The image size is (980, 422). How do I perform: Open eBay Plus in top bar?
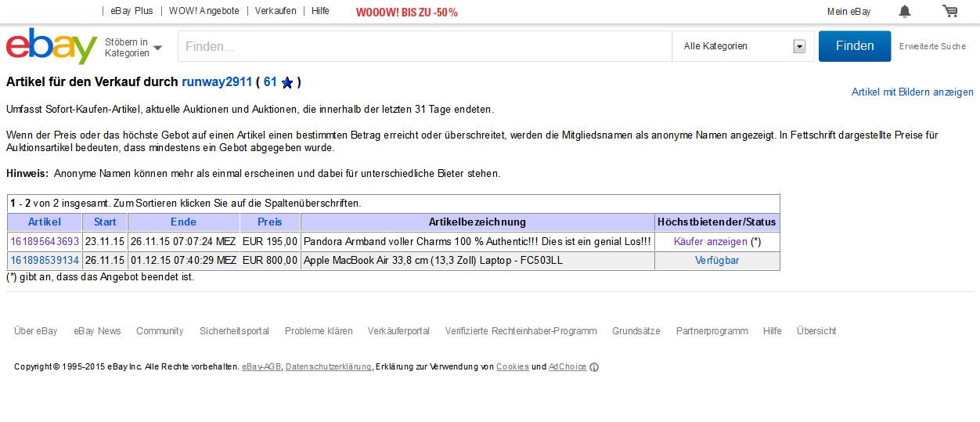pyautogui.click(x=133, y=11)
